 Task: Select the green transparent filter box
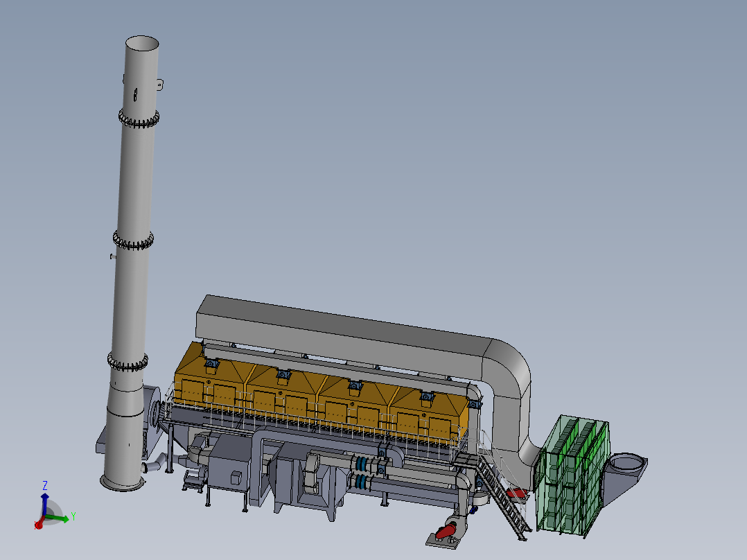click(x=572, y=475)
